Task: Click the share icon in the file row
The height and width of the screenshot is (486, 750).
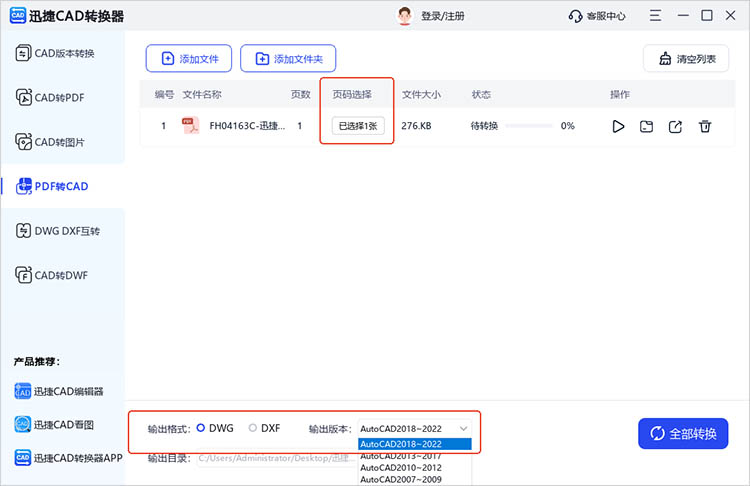Action: point(675,126)
